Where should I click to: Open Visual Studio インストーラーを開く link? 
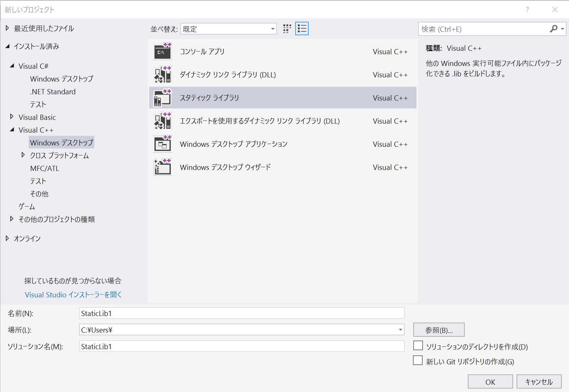73,295
